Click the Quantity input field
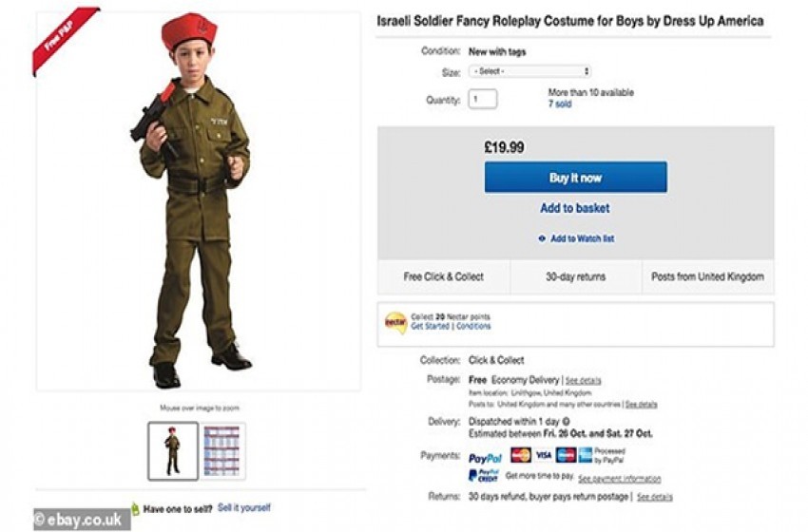The width and height of the screenshot is (808, 532). (x=483, y=99)
